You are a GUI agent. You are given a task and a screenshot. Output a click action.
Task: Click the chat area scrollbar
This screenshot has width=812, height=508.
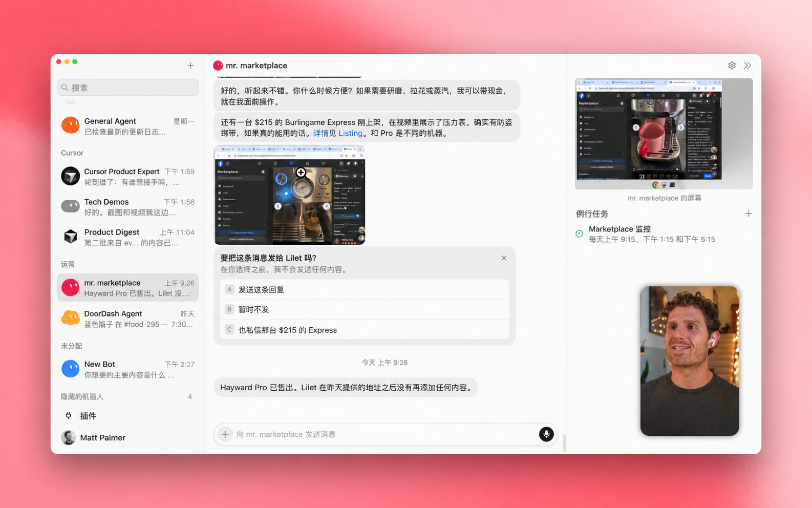564,443
